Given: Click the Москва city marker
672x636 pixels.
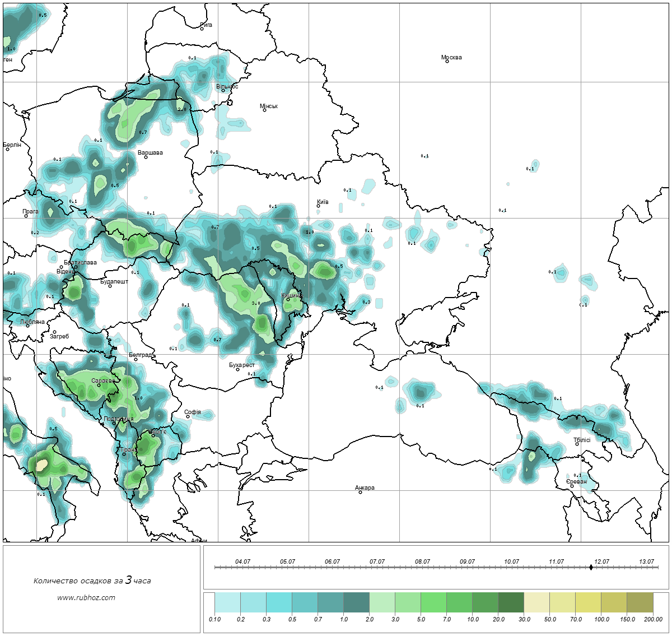Looking at the screenshot, I should [x=447, y=61].
